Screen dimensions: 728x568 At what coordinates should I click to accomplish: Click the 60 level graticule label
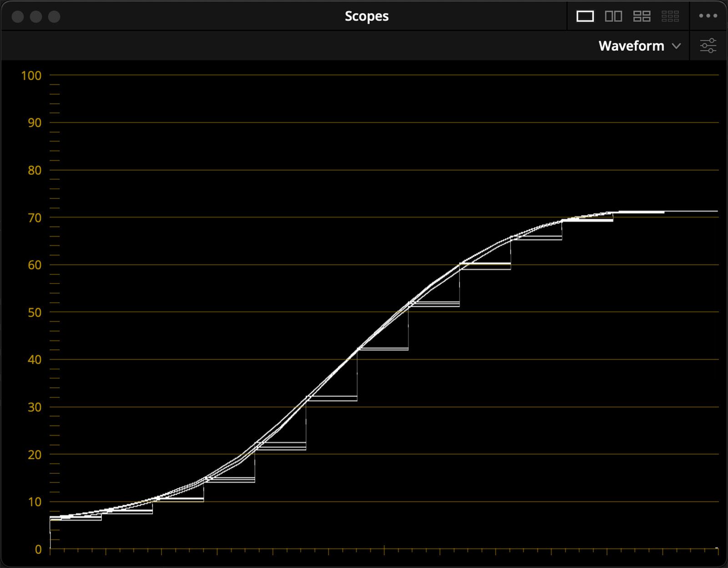coord(34,265)
